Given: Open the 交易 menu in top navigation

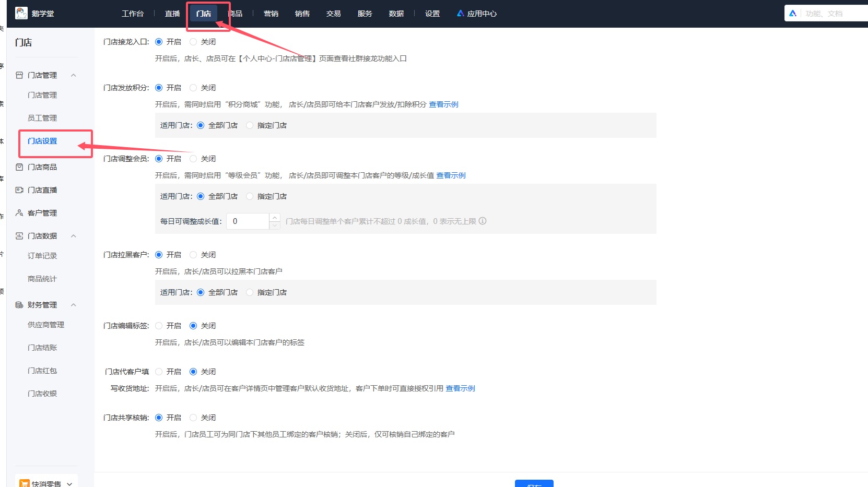Looking at the screenshot, I should click(333, 13).
